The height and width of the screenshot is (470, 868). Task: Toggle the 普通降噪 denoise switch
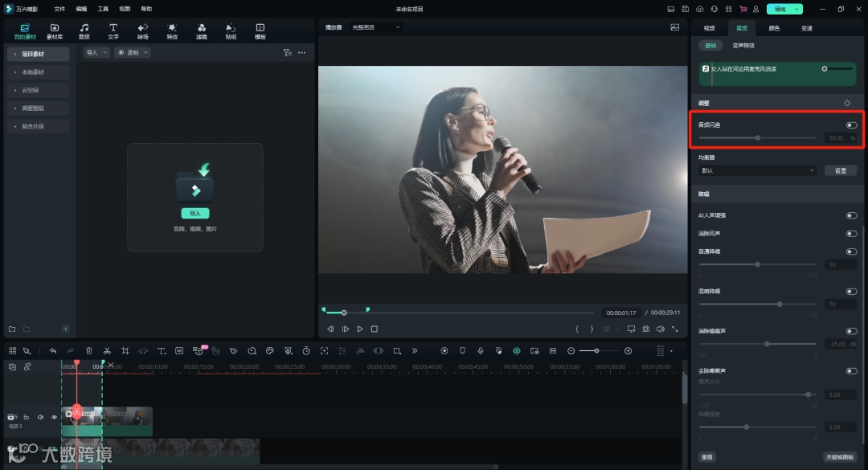pyautogui.click(x=851, y=251)
